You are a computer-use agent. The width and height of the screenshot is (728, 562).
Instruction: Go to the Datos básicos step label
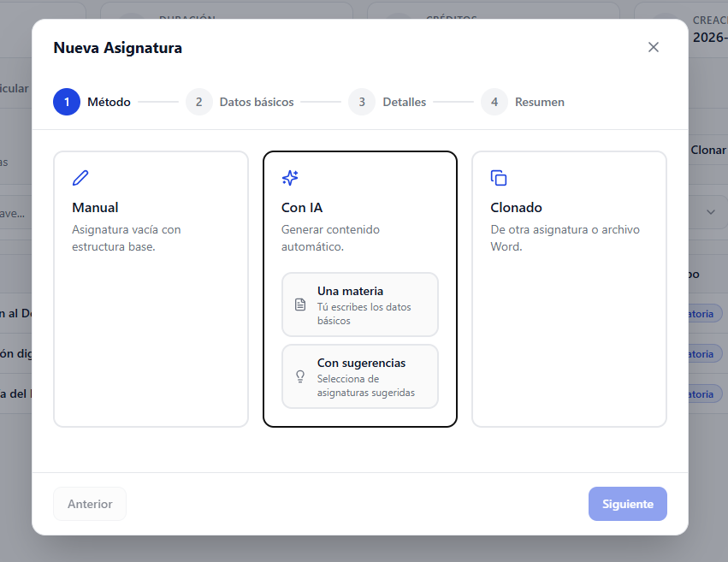coord(257,102)
